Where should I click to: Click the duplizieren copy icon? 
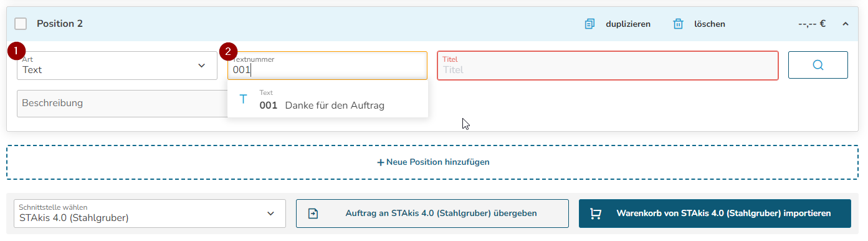(589, 24)
